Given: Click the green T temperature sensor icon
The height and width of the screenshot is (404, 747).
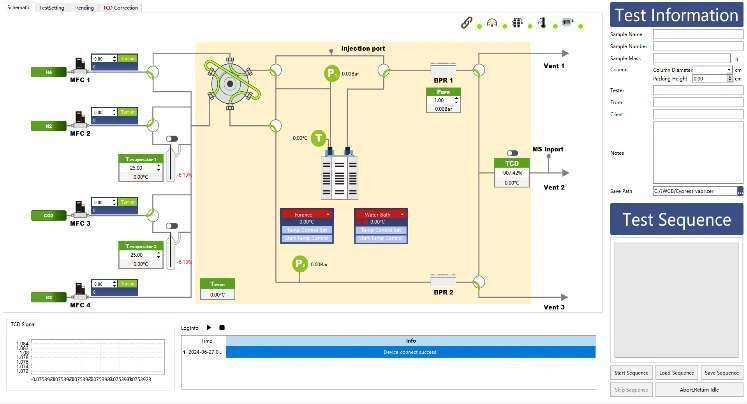Looking at the screenshot, I should (x=318, y=138).
